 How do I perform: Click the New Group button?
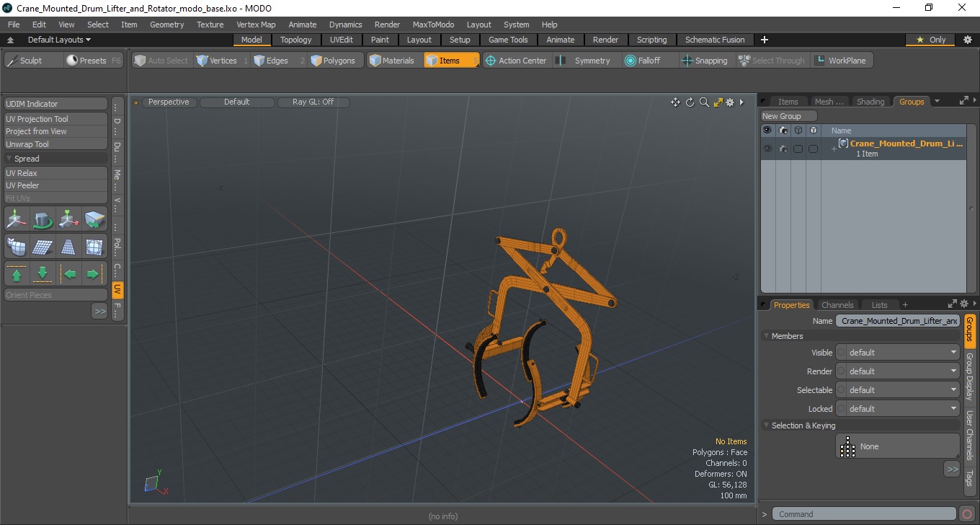[x=789, y=116]
